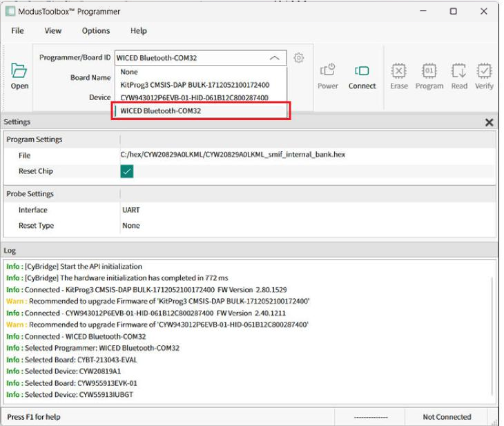Viewport: 504px width, 426px height.
Task: Select KitProg3 CMSIS-DAP BULK option
Action: pyautogui.click(x=200, y=85)
